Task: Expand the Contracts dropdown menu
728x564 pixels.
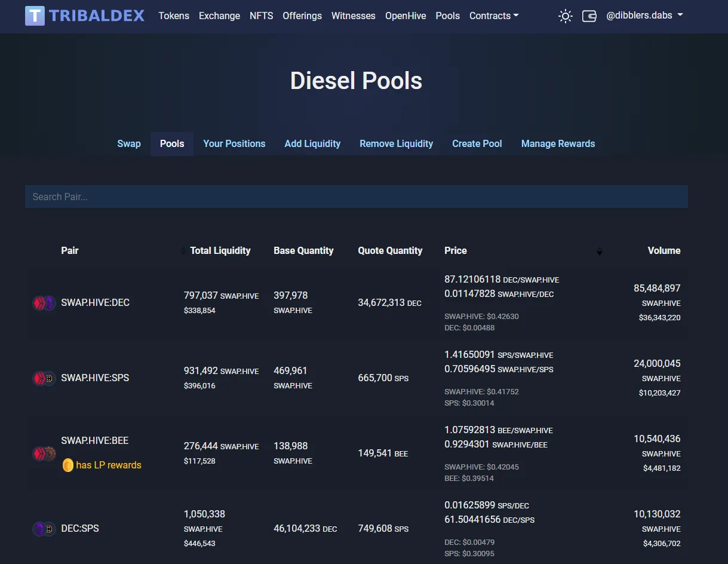Action: (x=494, y=16)
